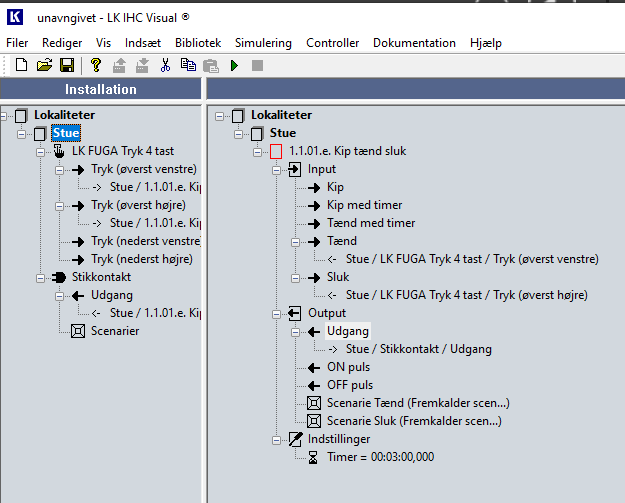Viewport: 625px width, 503px height.
Task: Click the Open folder toolbar icon
Action: click(44, 66)
